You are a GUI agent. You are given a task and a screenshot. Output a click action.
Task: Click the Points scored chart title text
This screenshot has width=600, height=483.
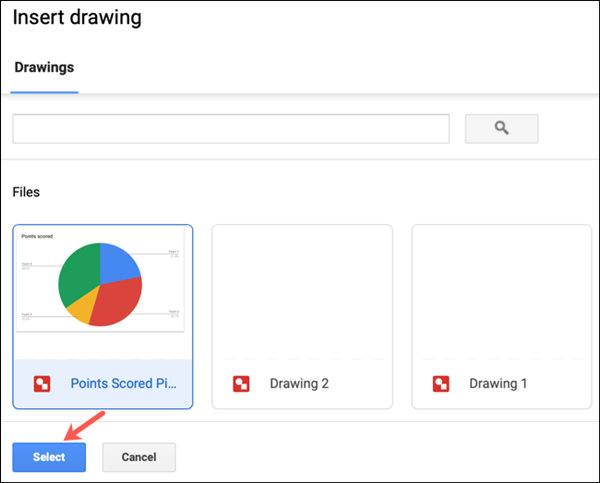[37, 236]
